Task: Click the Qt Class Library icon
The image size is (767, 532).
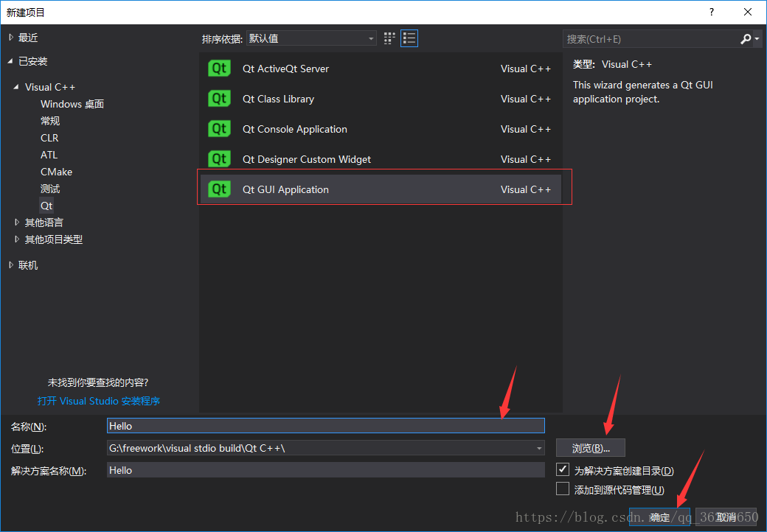Action: coord(219,99)
